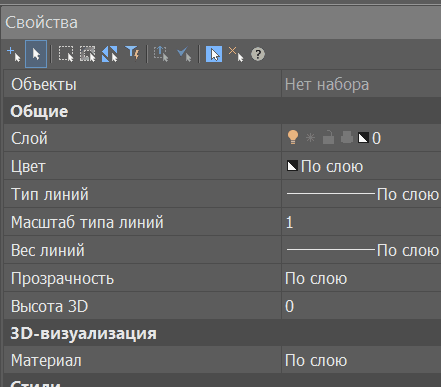Image resolution: width=441 pixels, height=387 pixels.
Task: Open the Цвет value 'По слою' dropdown
Action: coord(332,166)
